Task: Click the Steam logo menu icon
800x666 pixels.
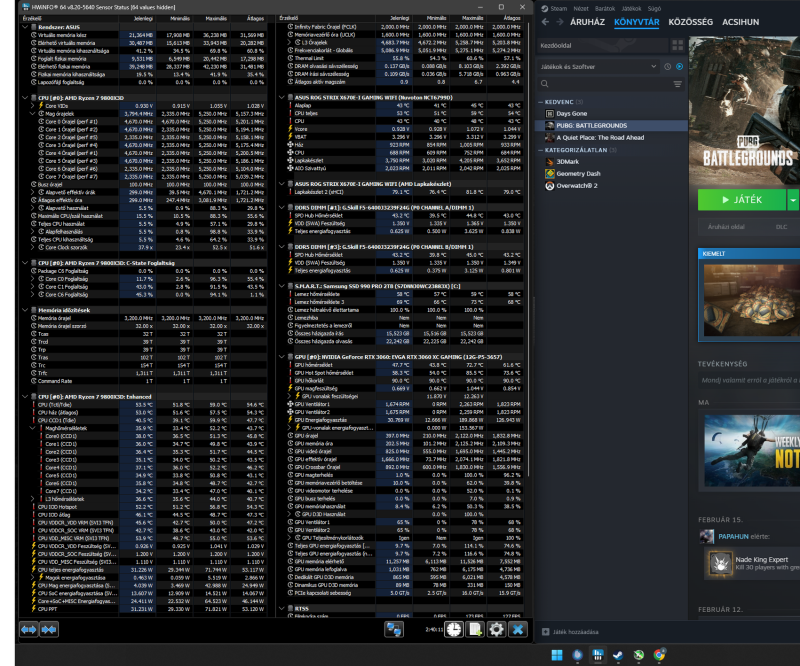Action: [544, 8]
